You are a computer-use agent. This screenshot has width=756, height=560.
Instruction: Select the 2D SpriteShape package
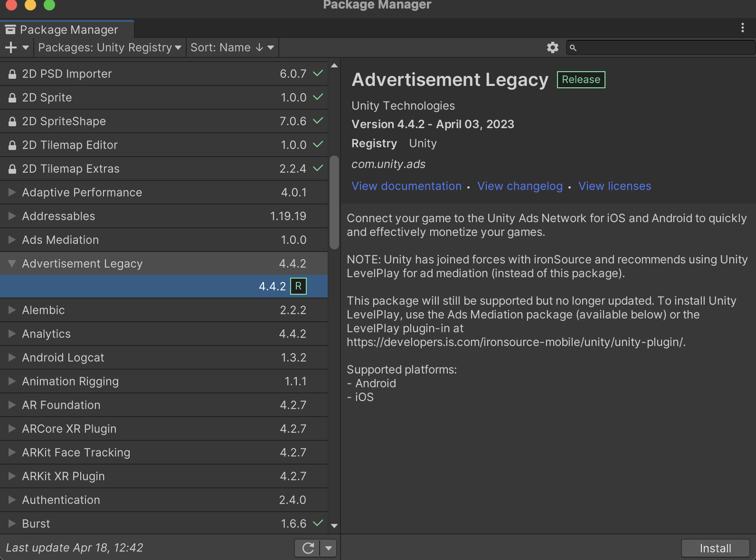(x=164, y=121)
